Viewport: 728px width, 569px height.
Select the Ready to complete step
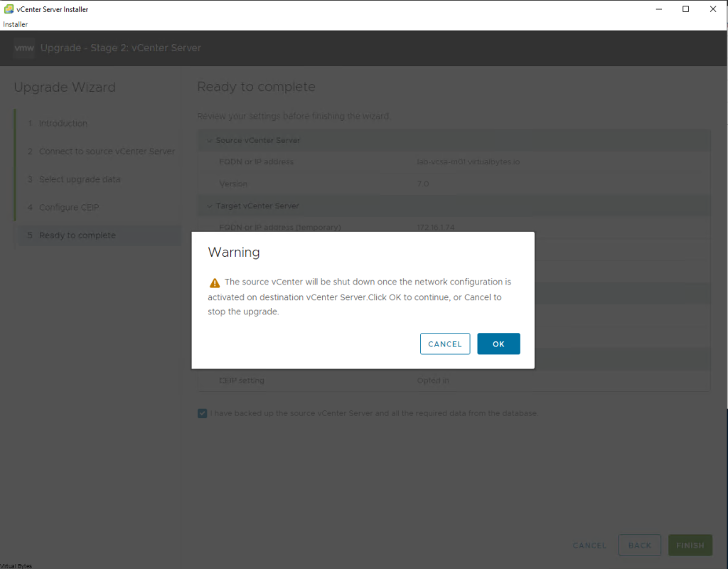pyautogui.click(x=77, y=235)
